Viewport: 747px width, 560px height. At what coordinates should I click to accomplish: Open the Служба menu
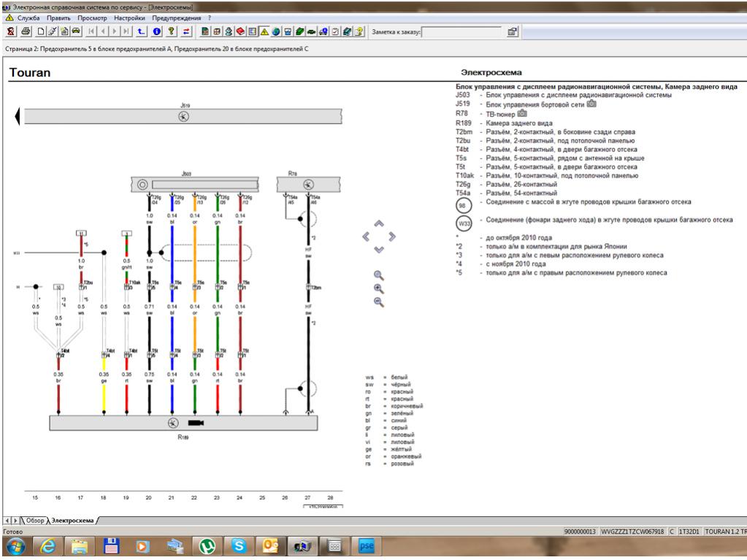click(28, 18)
